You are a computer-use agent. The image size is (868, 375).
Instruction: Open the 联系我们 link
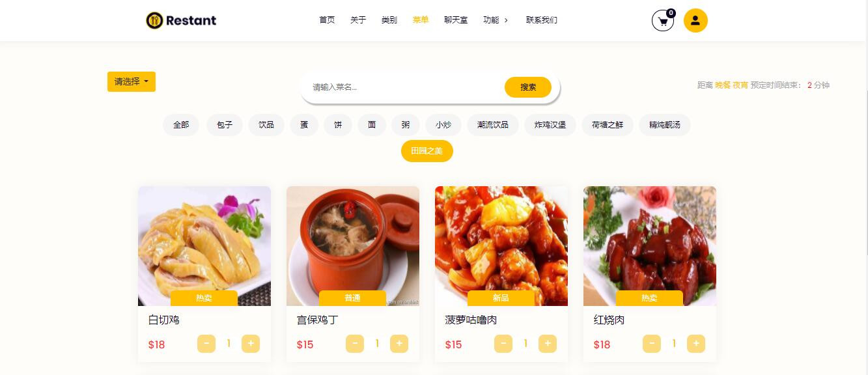click(542, 20)
